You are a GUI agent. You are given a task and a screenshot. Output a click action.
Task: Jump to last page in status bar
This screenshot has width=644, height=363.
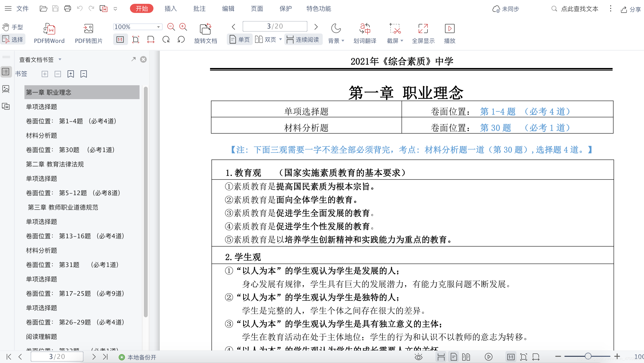coord(105,357)
